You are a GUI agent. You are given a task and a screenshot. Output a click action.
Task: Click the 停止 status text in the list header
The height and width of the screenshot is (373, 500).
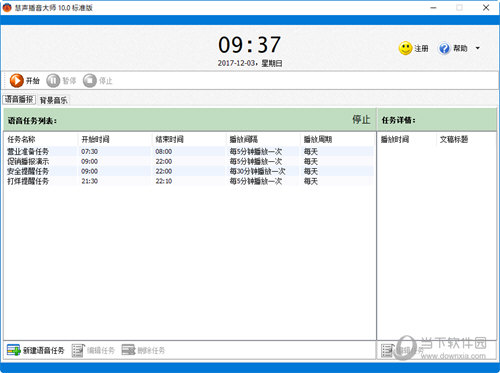tap(361, 119)
